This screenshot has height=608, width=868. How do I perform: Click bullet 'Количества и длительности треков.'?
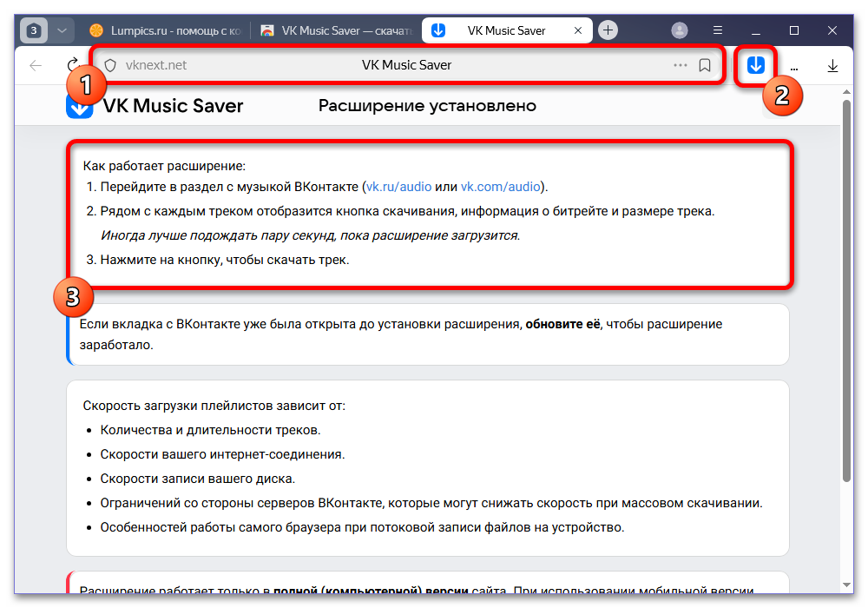click(210, 430)
